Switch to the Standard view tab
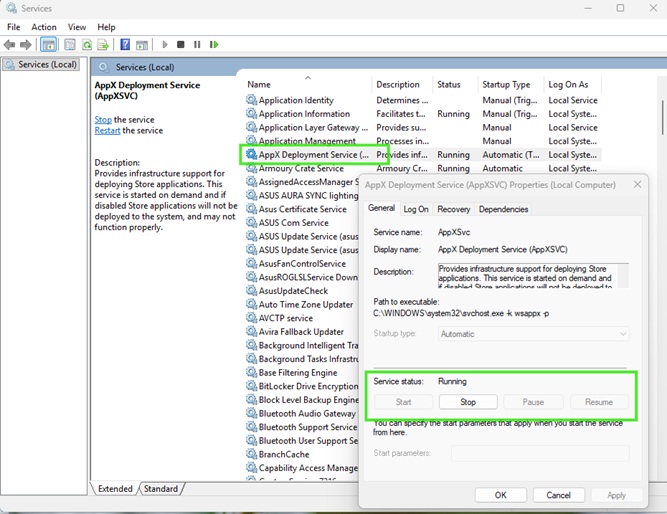 [160, 489]
